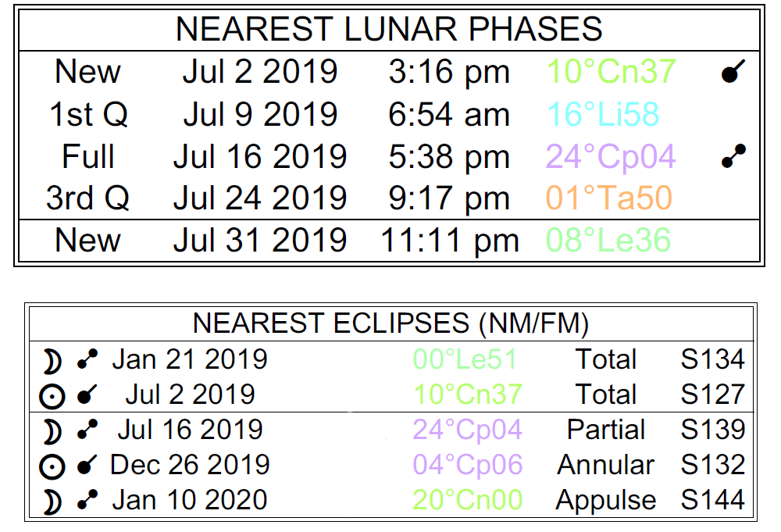This screenshot has width=781, height=532.
Task: Click the Moon glyph for Jul 16 2019 eclipse
Action: 51,430
